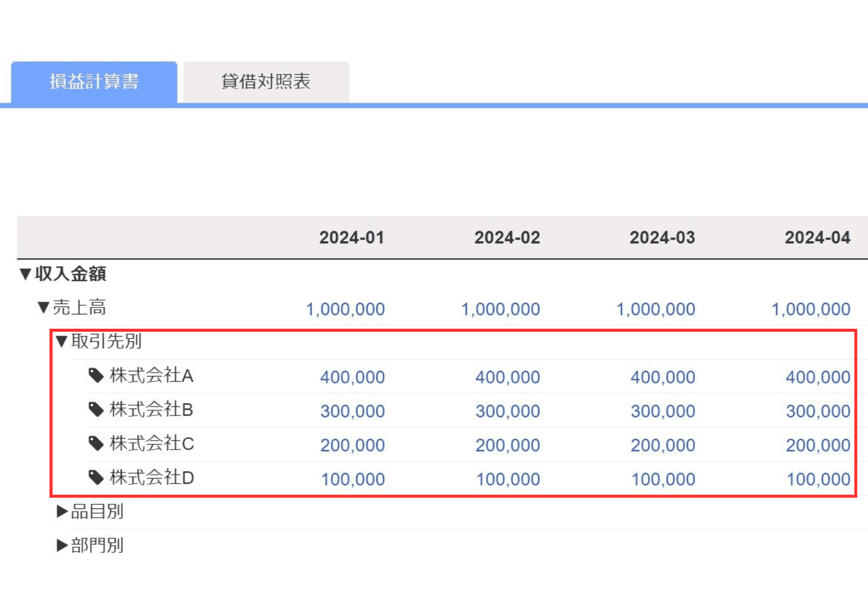Click the tag icon beside 株式会社A
868x614 pixels.
pyautogui.click(x=96, y=375)
